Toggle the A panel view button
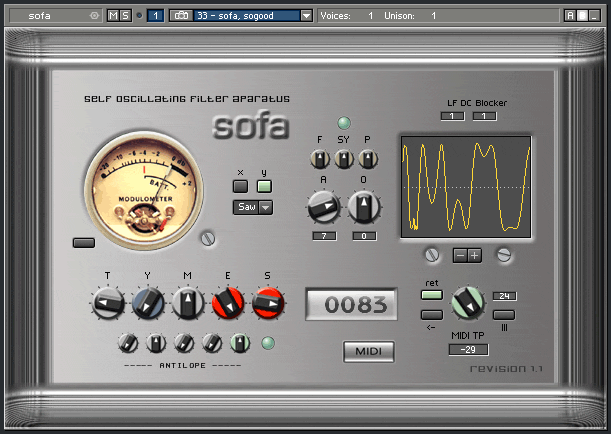Screen dimensions: 611x434 [x=570, y=16]
